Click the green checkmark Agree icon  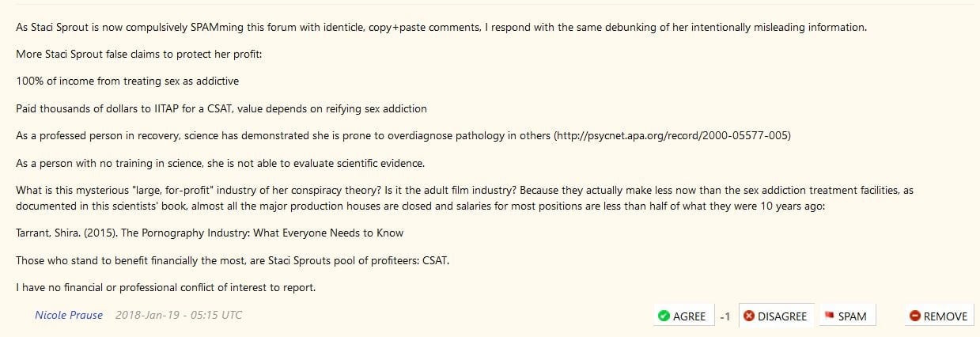[664, 316]
